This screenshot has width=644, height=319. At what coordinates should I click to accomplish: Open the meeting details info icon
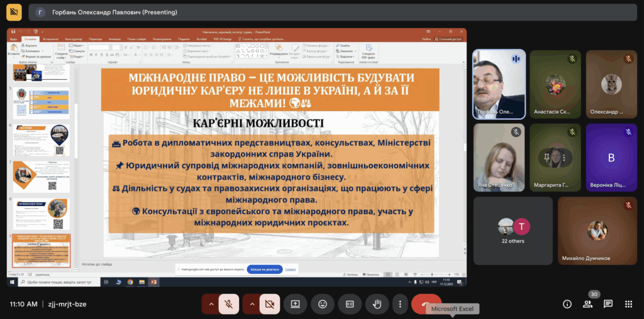[567, 304]
